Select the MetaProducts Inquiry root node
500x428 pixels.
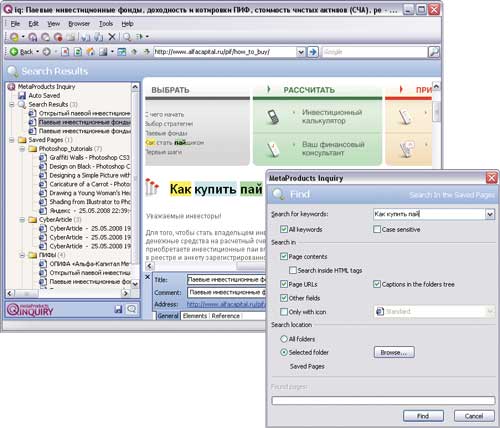pos(46,87)
